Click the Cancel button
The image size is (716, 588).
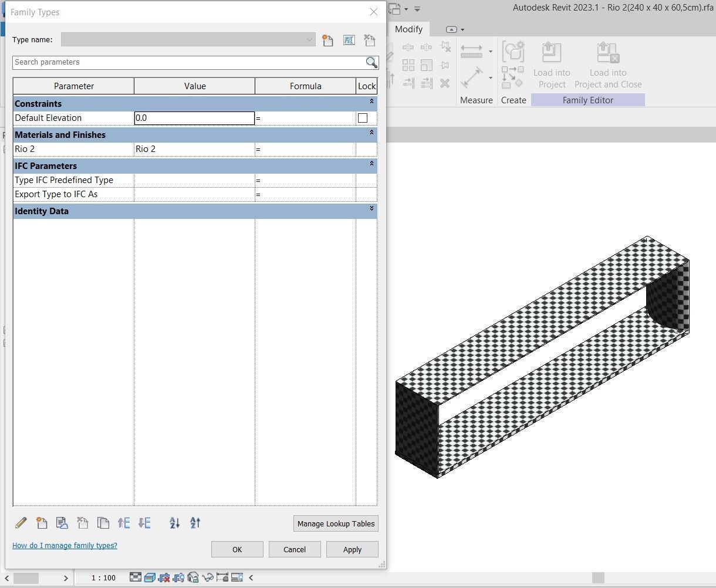pos(295,550)
